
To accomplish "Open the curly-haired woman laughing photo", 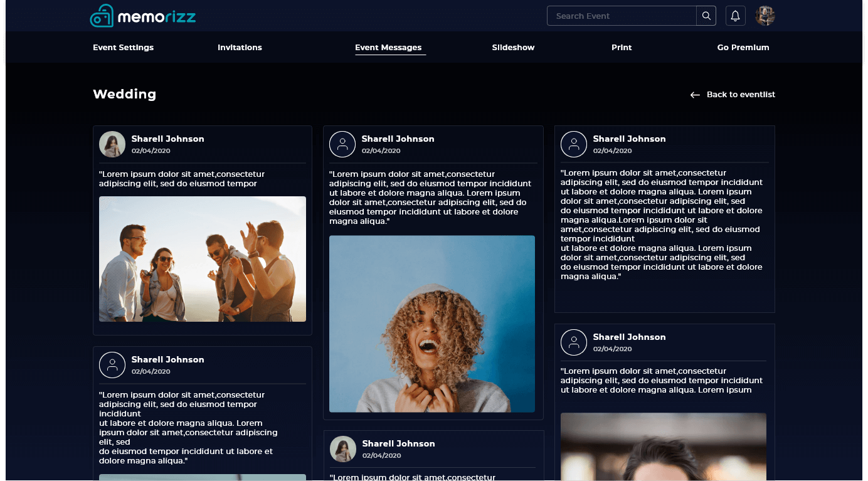I will point(432,324).
